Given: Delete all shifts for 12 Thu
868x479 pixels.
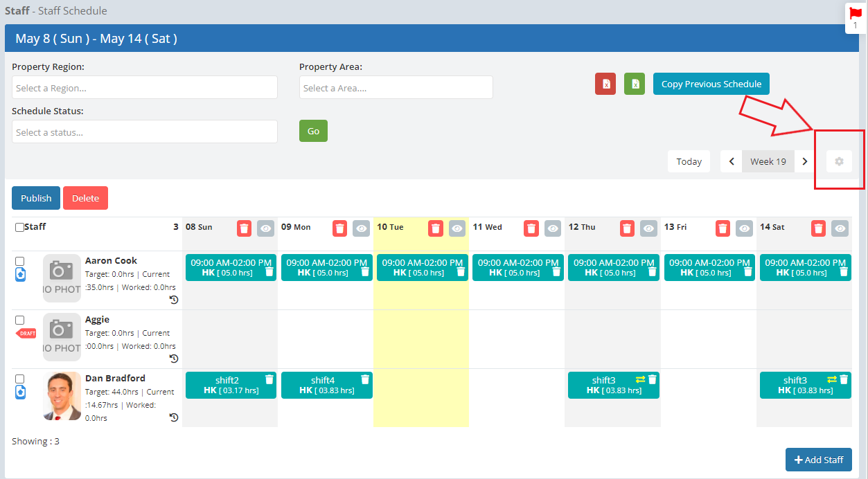Looking at the screenshot, I should click(627, 228).
